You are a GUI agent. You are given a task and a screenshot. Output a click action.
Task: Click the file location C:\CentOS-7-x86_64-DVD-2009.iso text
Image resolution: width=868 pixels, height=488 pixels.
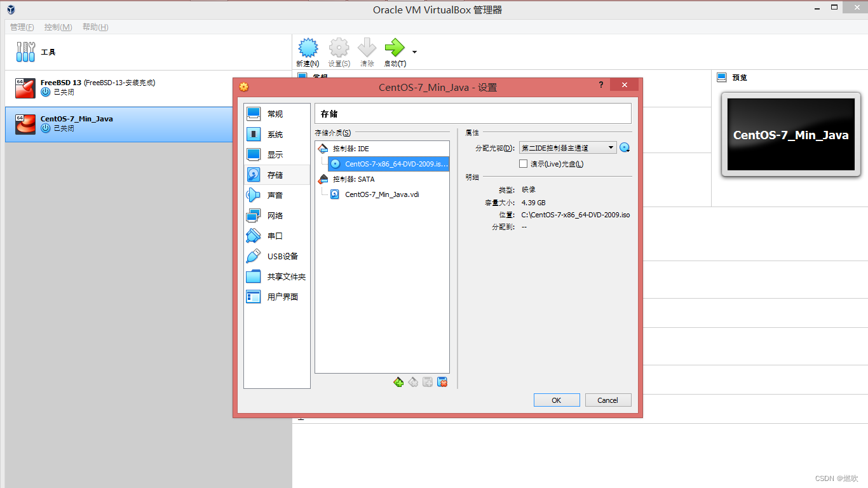pyautogui.click(x=575, y=215)
